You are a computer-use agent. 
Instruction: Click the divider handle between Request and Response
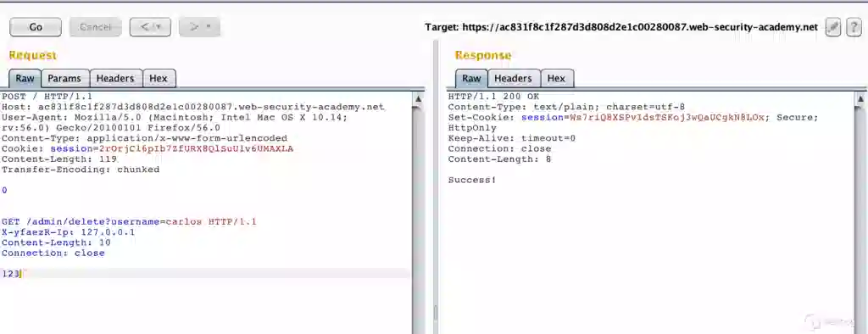click(435, 313)
